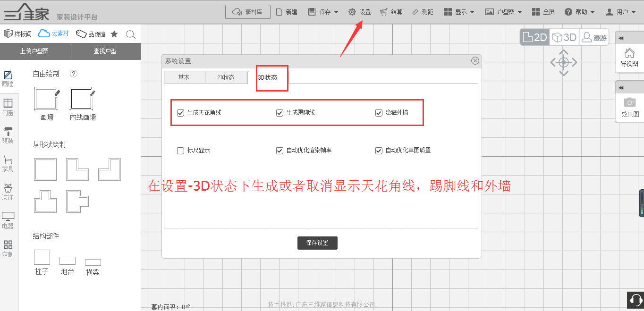Screen dimensions: 644x311
Task: Switch to the 2D状态 settings tab
Action: 226,77
